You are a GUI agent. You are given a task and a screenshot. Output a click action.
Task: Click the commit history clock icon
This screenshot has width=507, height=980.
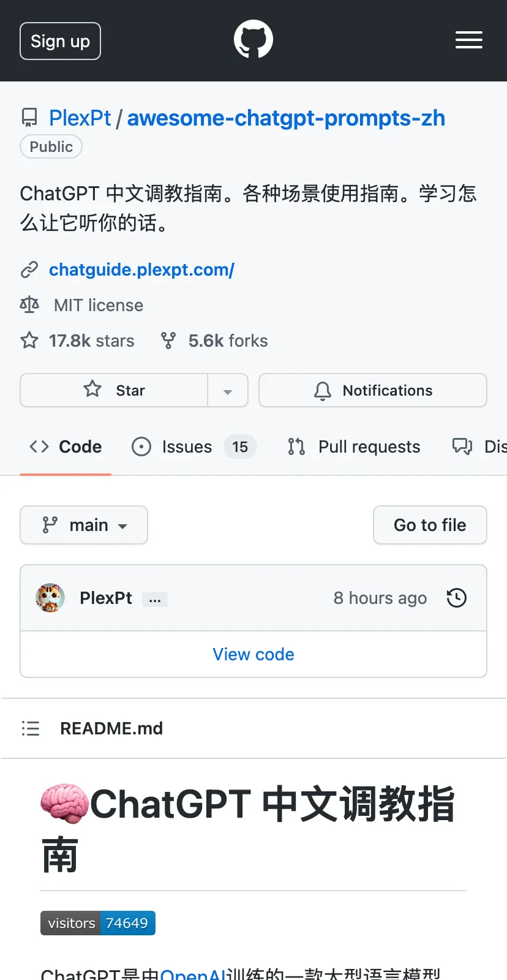[457, 598]
